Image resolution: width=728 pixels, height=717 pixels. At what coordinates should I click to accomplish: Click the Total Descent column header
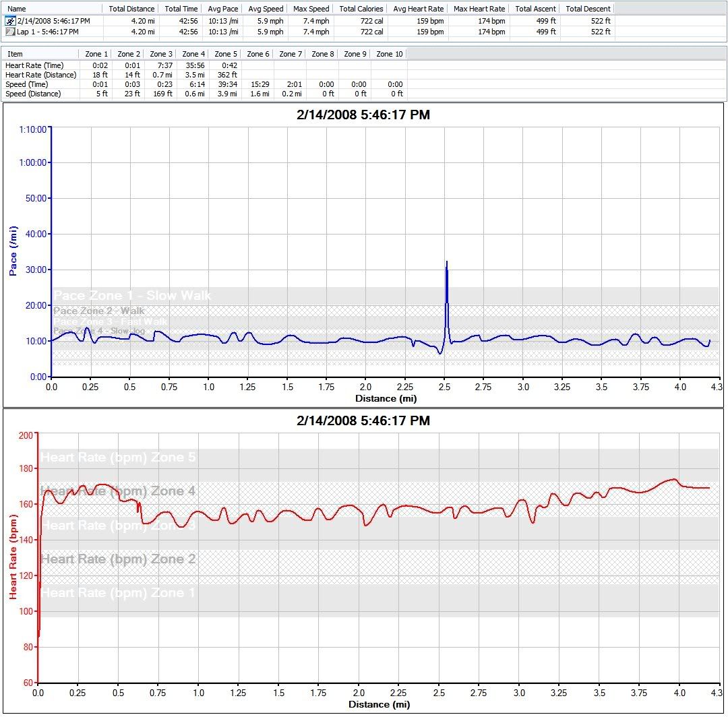pyautogui.click(x=588, y=9)
